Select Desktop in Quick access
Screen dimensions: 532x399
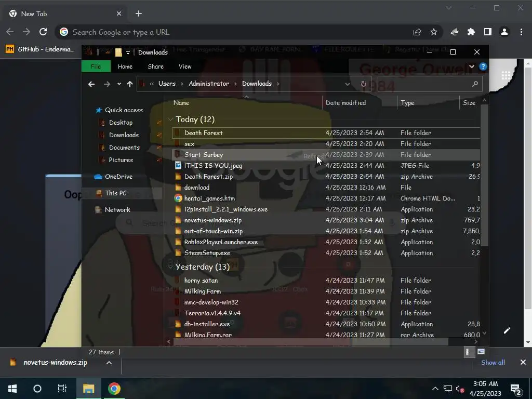pyautogui.click(x=121, y=123)
